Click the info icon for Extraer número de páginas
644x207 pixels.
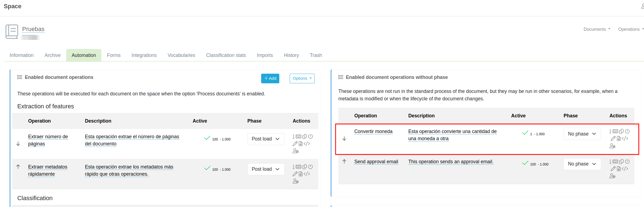[x=293, y=137]
